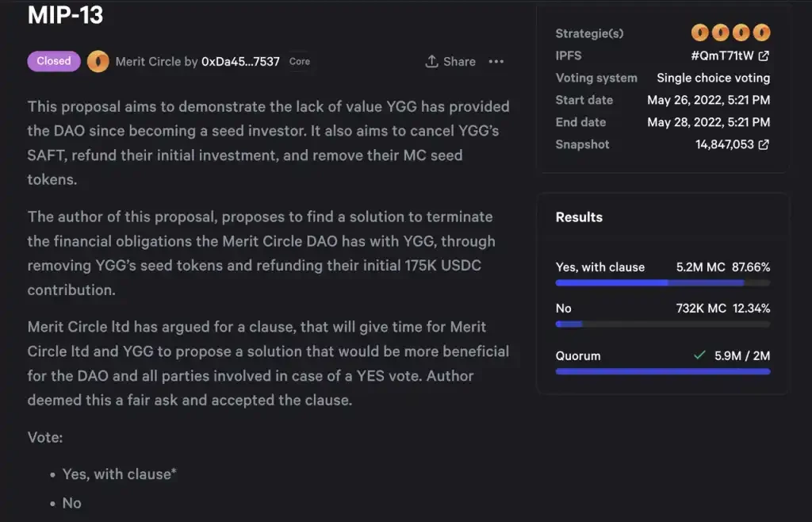Click the "Yes, with clause" result bar
The image size is (812, 522).
pos(662,282)
